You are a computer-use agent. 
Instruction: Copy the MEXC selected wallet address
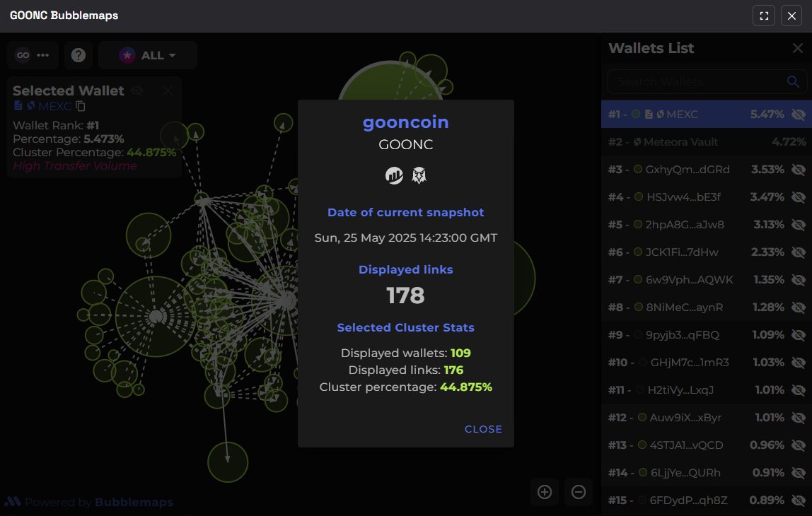tap(81, 106)
